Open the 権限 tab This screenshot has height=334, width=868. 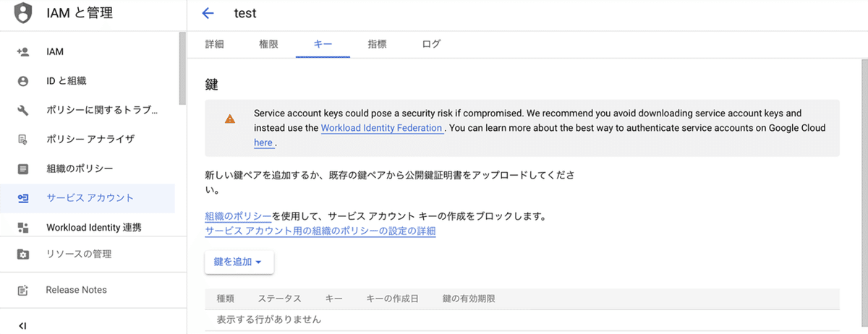(268, 44)
